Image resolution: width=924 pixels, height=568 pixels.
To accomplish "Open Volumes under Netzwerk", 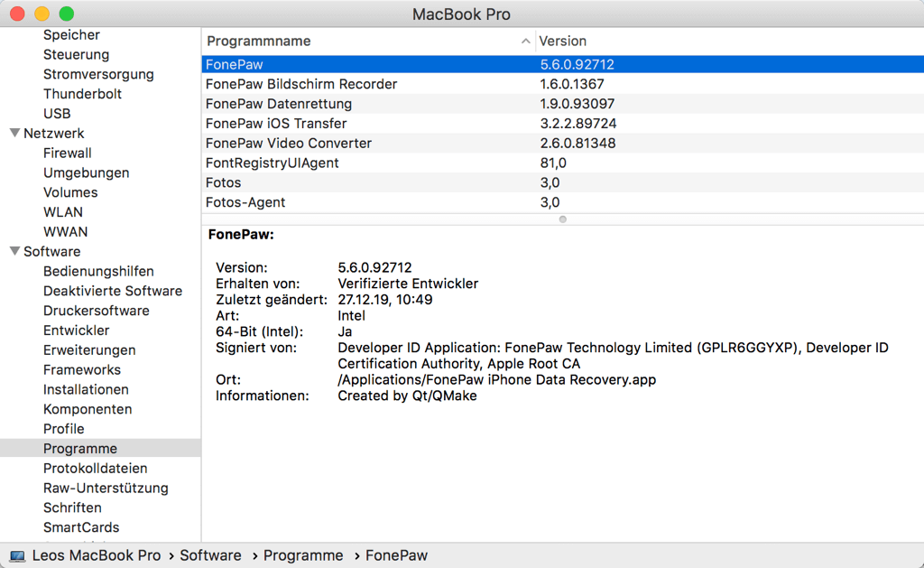I will [70, 192].
